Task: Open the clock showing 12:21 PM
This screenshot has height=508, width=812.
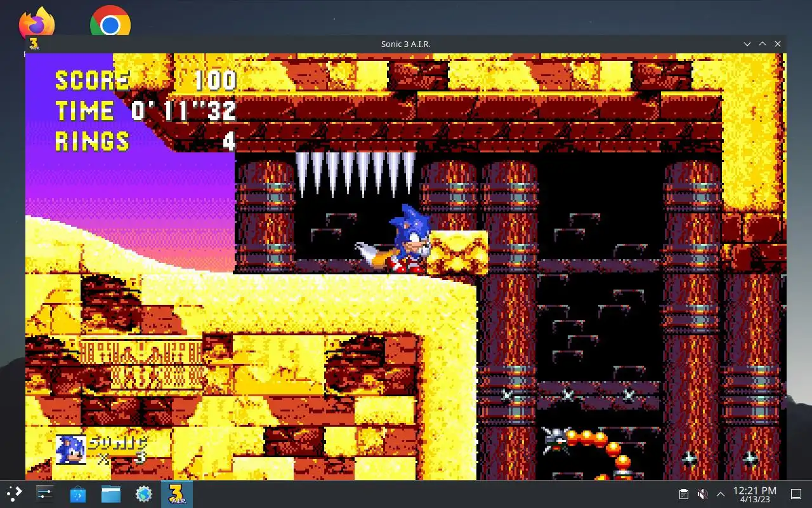Action: click(x=754, y=494)
